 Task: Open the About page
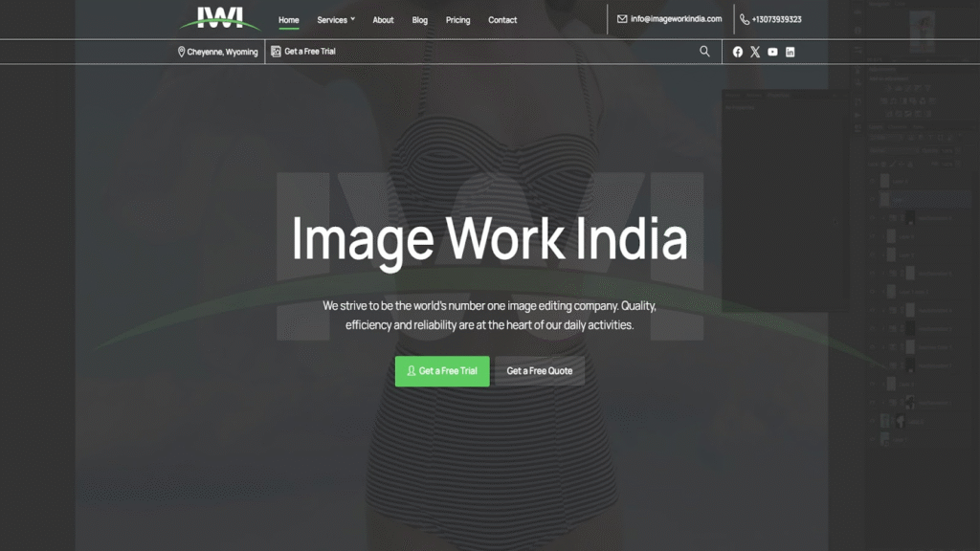[383, 20]
